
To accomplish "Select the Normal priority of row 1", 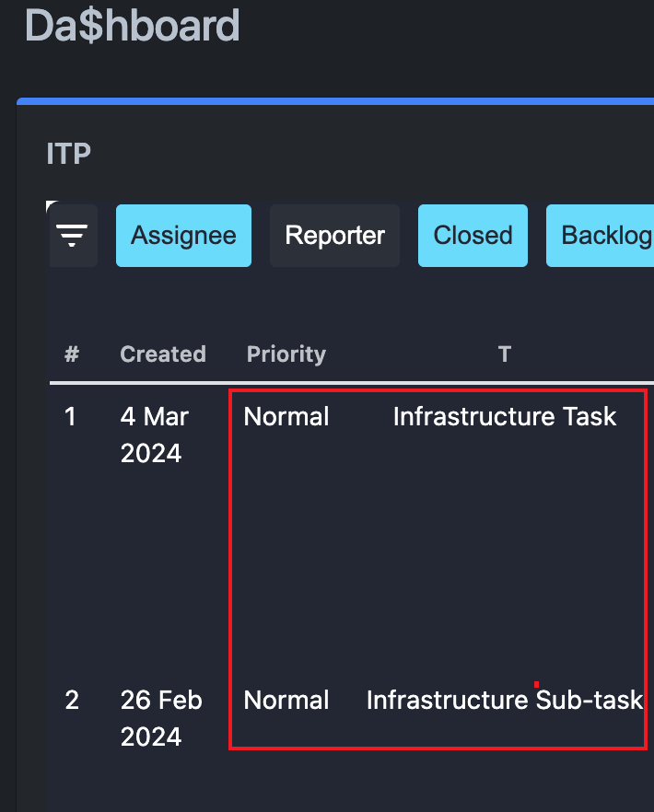I will [286, 416].
